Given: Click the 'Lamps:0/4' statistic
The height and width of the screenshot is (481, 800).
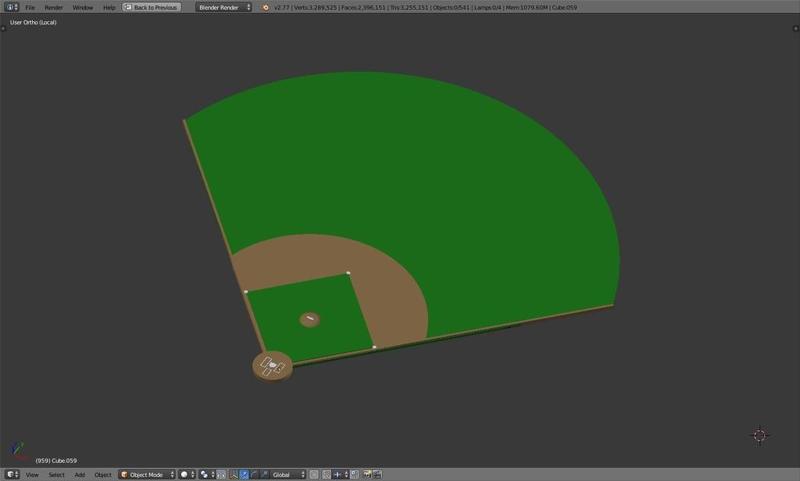Looking at the screenshot, I should tap(487, 8).
